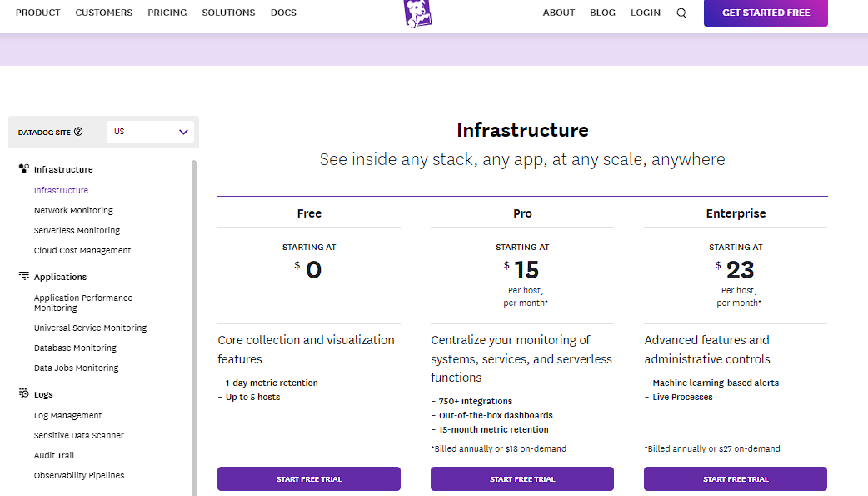
Task: Open the ABOUT menu
Action: point(558,12)
